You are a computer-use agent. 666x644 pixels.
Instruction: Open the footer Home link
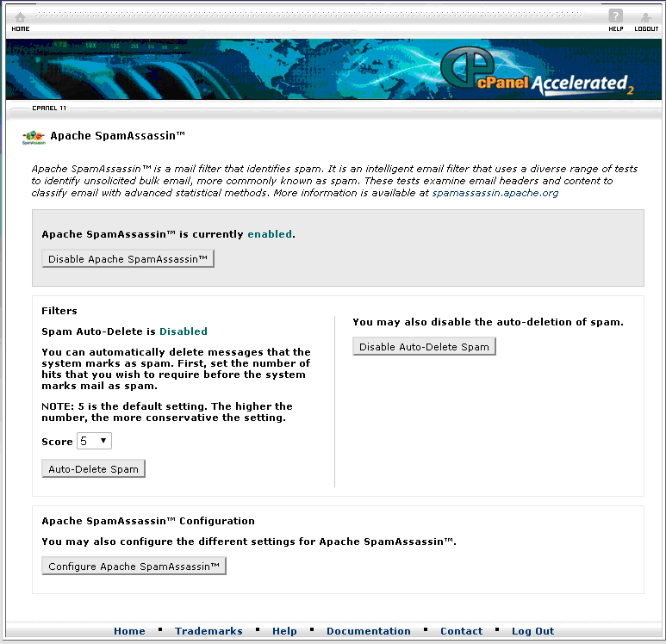(x=129, y=631)
